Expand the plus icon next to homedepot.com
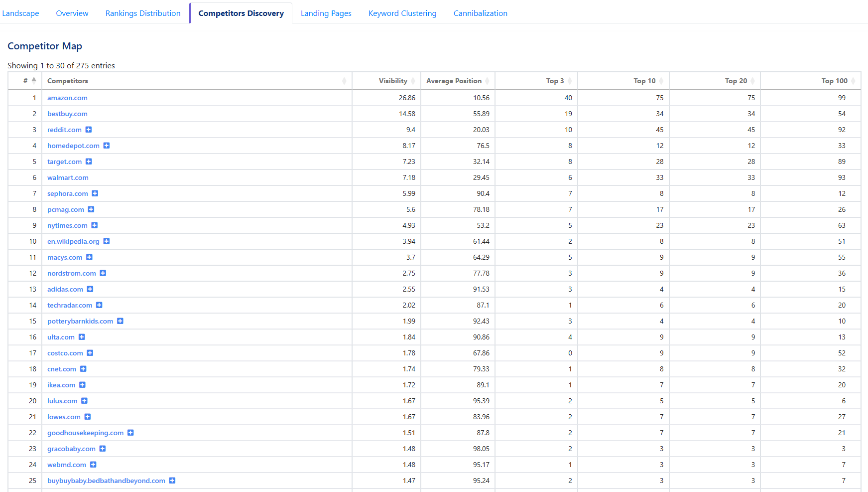The width and height of the screenshot is (868, 492). pyautogui.click(x=107, y=146)
